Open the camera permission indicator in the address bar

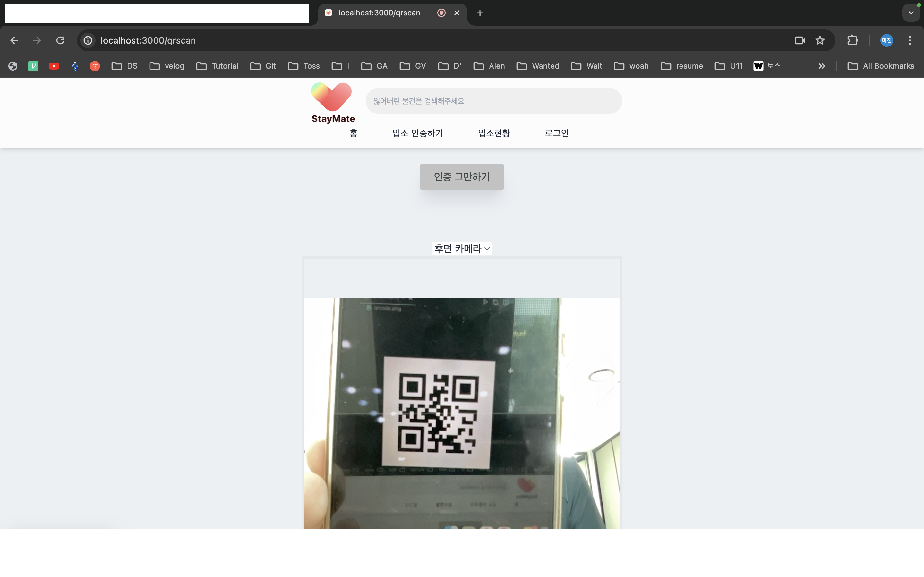(799, 40)
